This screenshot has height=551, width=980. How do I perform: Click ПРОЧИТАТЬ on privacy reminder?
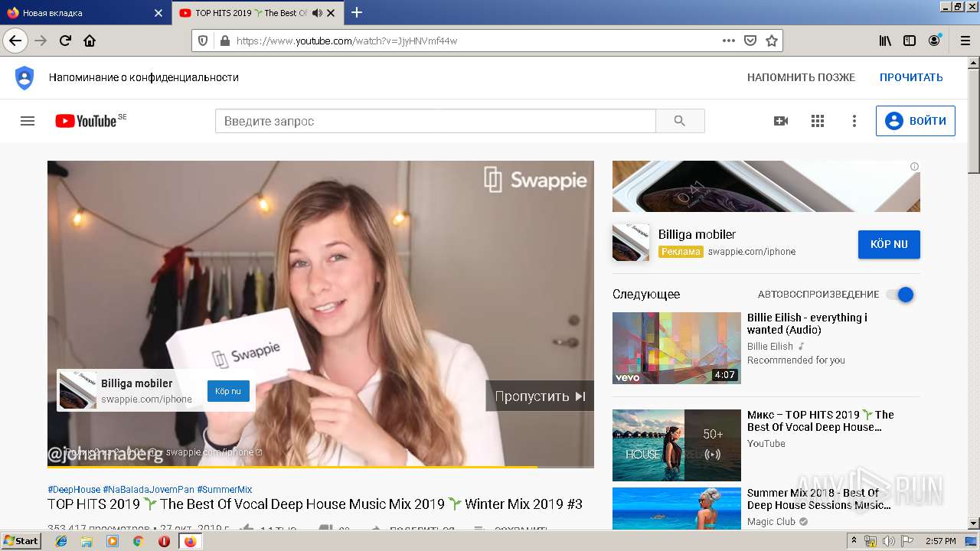tap(911, 77)
